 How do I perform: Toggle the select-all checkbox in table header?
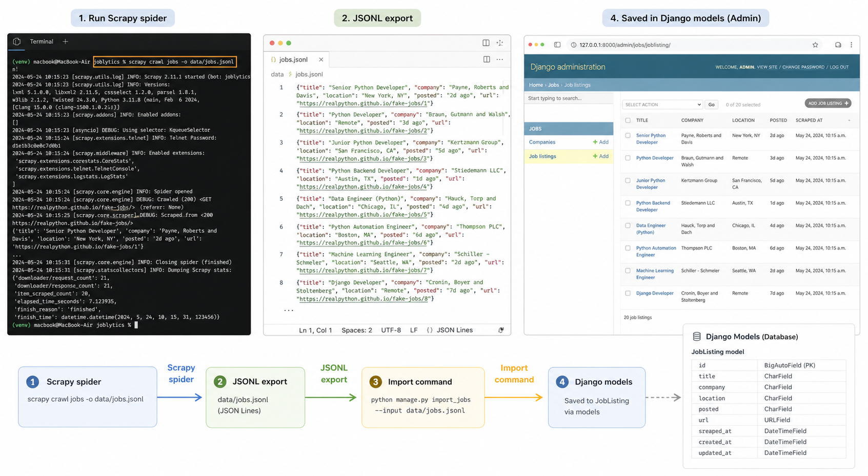628,120
